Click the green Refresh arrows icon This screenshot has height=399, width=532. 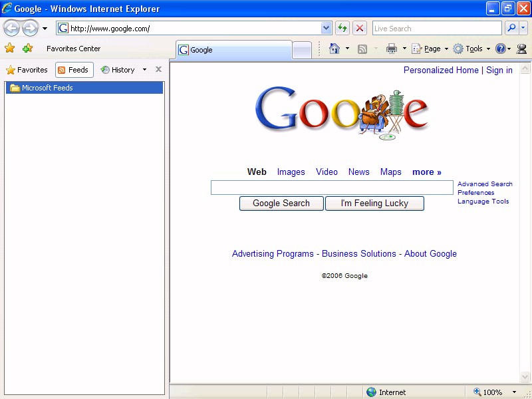[x=342, y=29]
